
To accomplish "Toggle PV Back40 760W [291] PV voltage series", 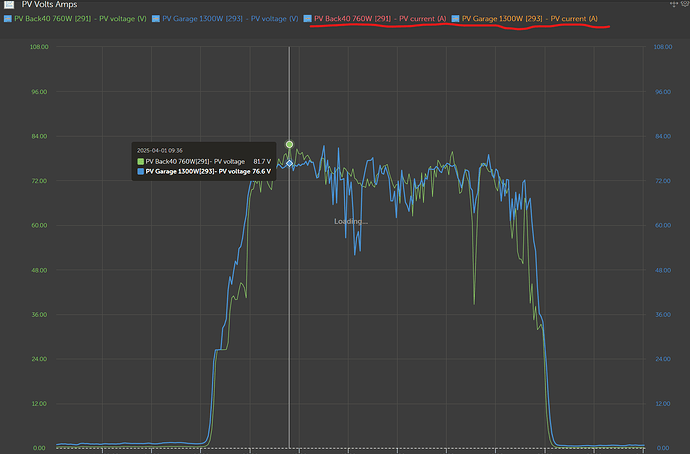I will (75, 18).
